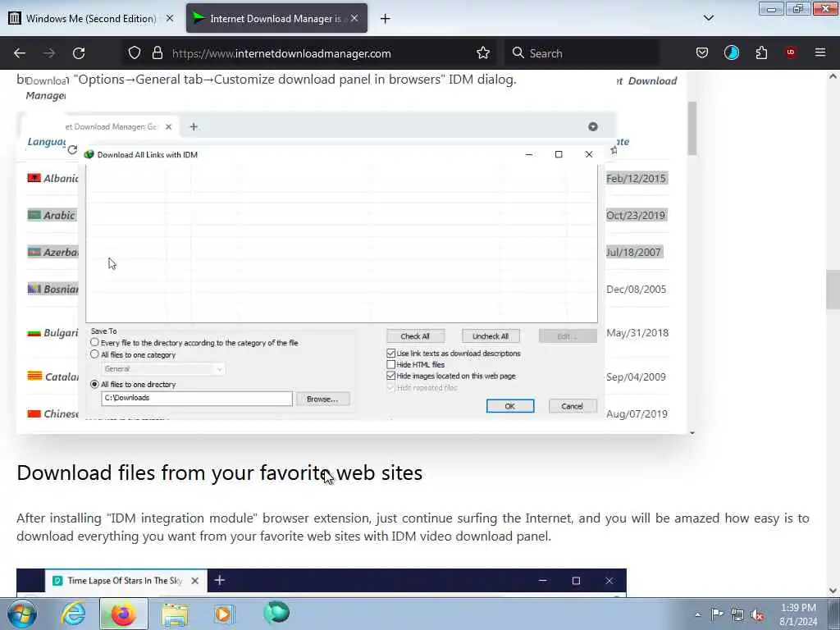Select the Internet Download Manager tab
This screenshot has width=840, height=630.
pos(276,18)
